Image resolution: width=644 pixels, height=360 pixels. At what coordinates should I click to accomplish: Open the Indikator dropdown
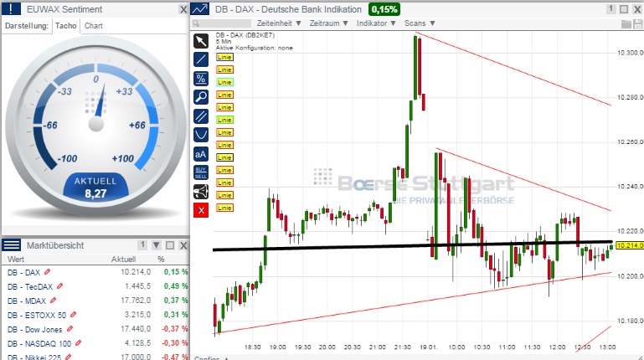point(376,23)
